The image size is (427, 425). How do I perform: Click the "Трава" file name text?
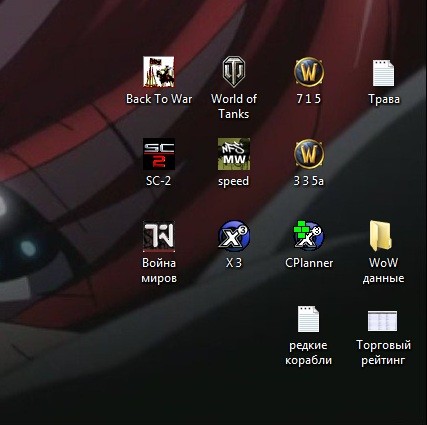384,99
